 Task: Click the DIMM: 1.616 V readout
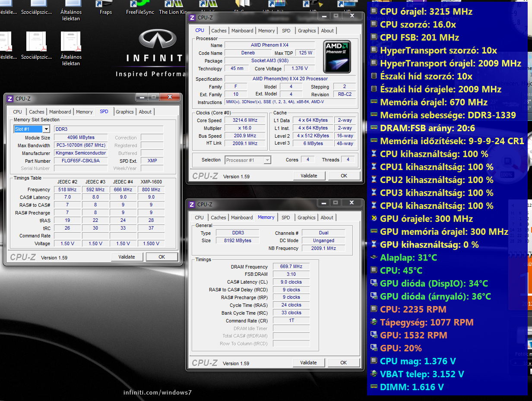pos(412,387)
